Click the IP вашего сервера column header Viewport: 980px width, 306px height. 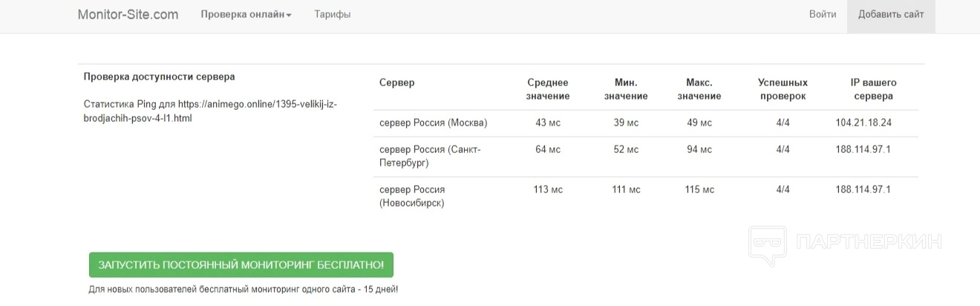coord(874,89)
